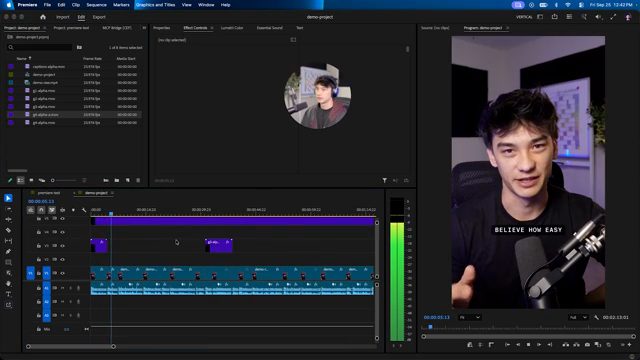This screenshot has height=360, width=640.
Task: Open the File menu
Action: [x=47, y=5]
